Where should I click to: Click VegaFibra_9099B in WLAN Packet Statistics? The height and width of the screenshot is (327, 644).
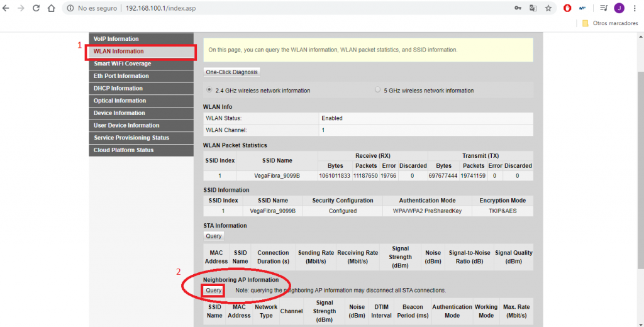pos(277,176)
